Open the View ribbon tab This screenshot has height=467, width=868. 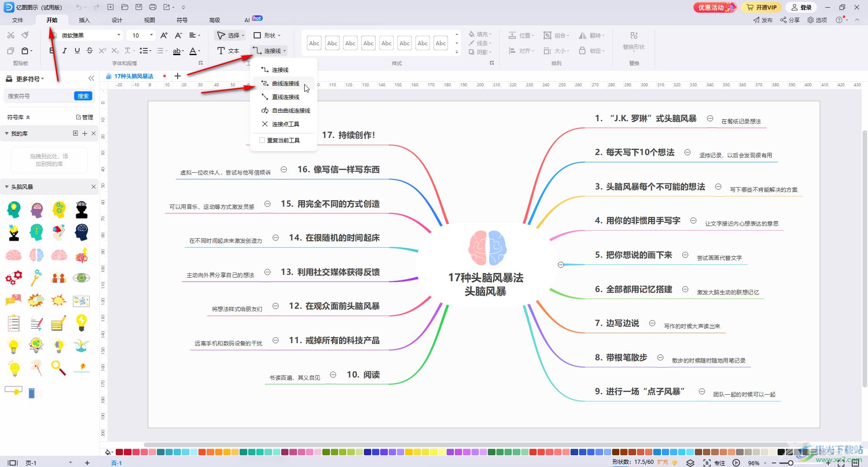150,20
